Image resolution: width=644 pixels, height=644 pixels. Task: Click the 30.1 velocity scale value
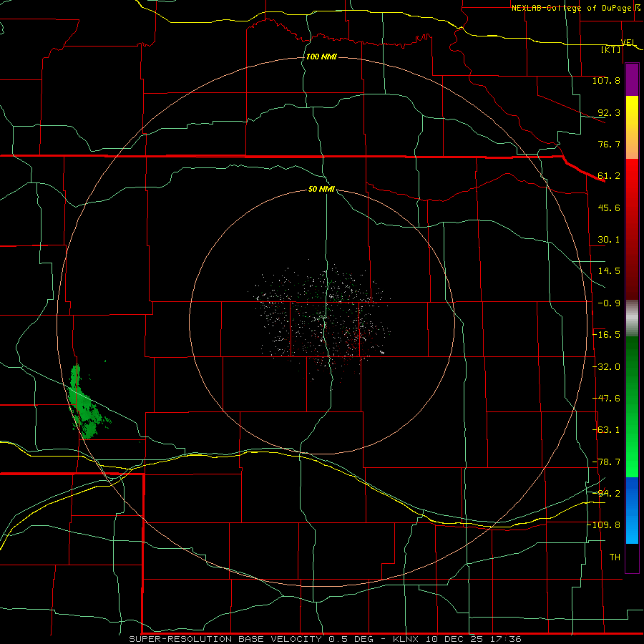tap(609, 240)
